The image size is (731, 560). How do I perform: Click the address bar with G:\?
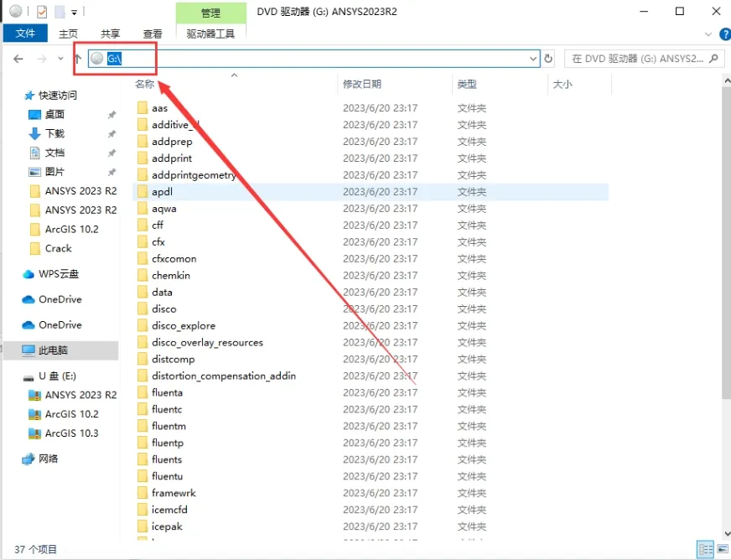(314, 59)
